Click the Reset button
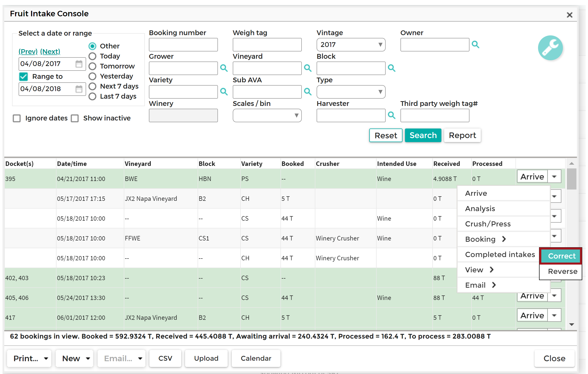 pos(386,135)
